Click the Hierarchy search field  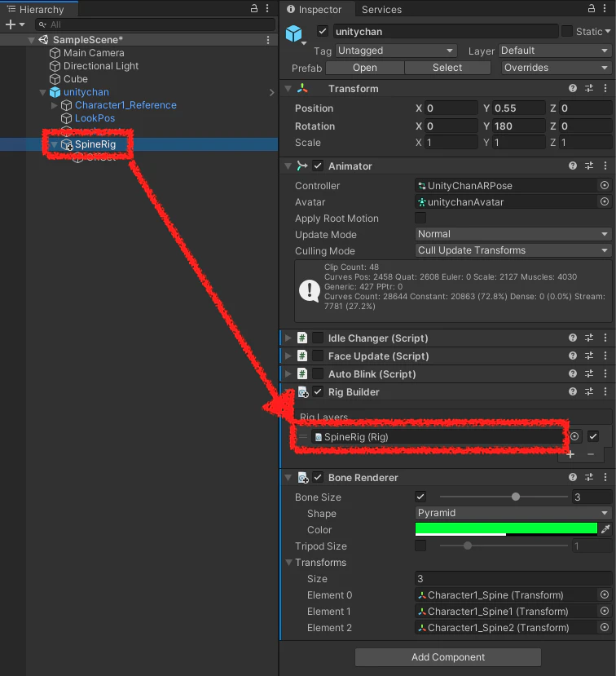(155, 24)
